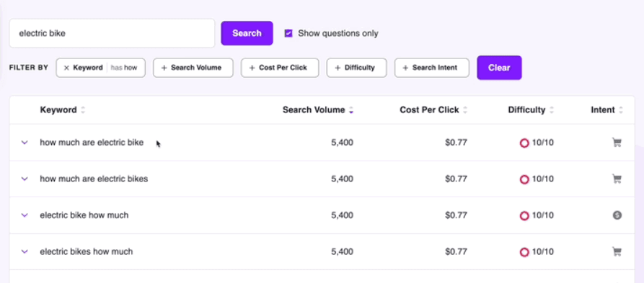This screenshot has width=644, height=283.
Task: Click the "electric bike" search input field
Action: tap(112, 33)
